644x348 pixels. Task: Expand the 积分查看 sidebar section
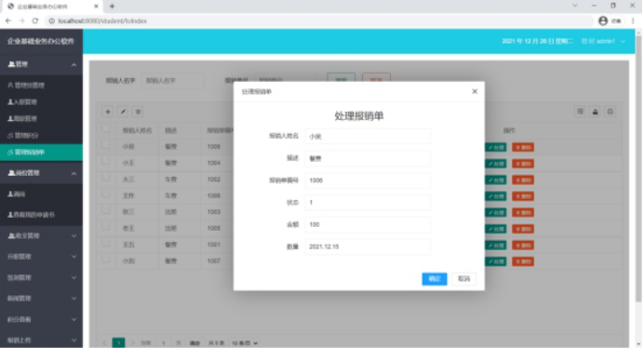41,319
